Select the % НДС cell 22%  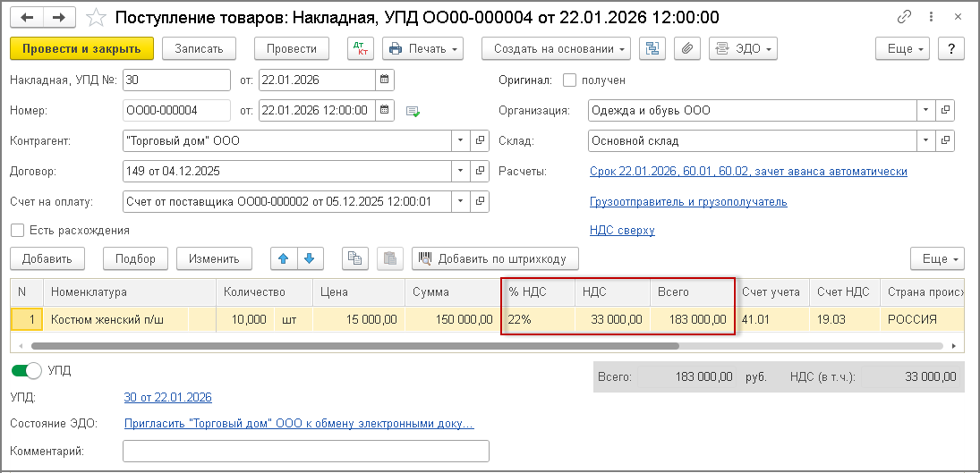click(x=539, y=319)
